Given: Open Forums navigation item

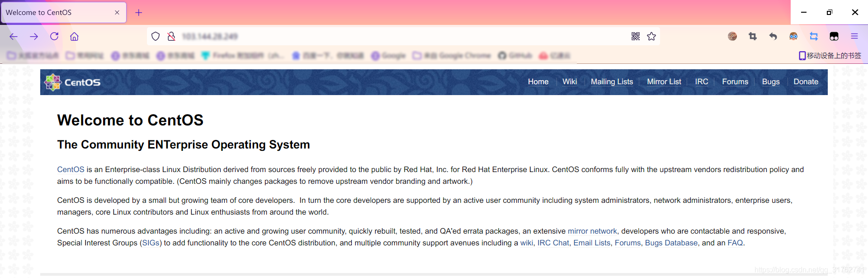Looking at the screenshot, I should 735,82.
